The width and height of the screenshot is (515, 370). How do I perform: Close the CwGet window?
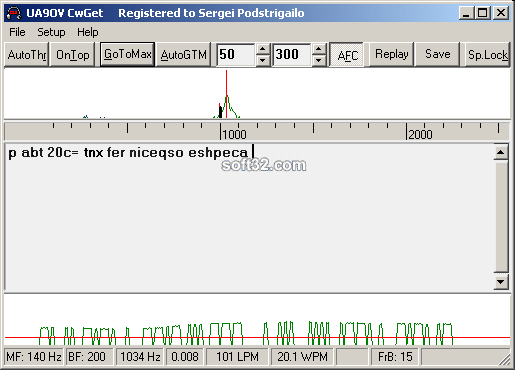pyautogui.click(x=501, y=13)
